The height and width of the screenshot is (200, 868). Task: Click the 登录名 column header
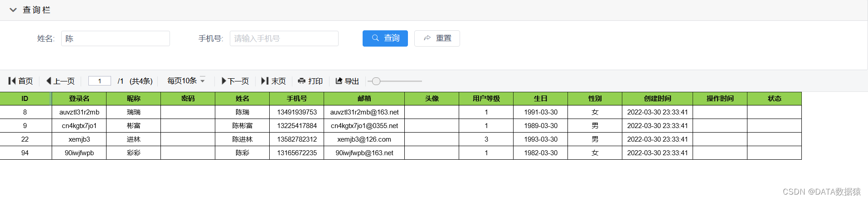79,99
